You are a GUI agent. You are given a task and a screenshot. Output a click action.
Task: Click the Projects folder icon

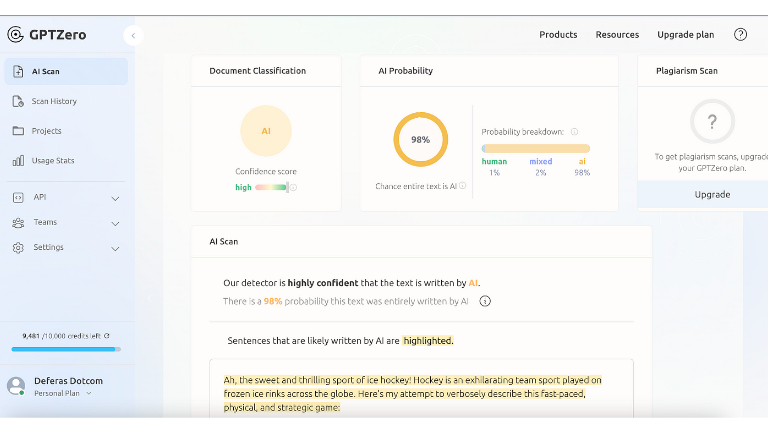coord(18,131)
